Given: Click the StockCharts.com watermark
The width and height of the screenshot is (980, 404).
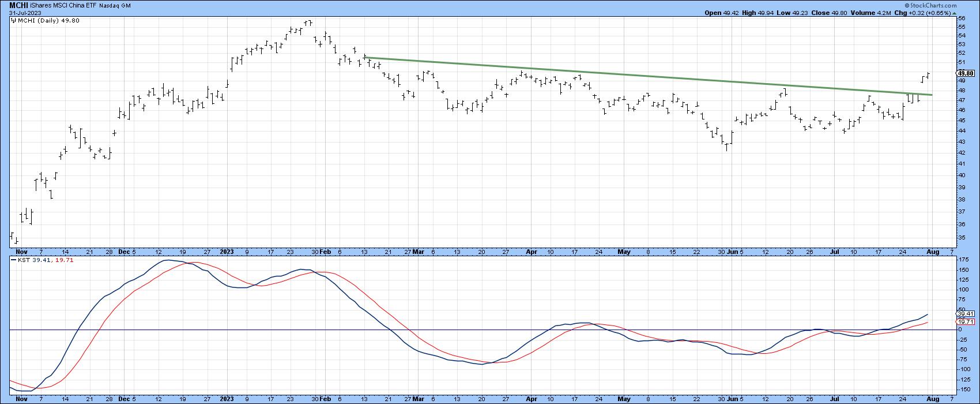Looking at the screenshot, I should click(950, 5).
